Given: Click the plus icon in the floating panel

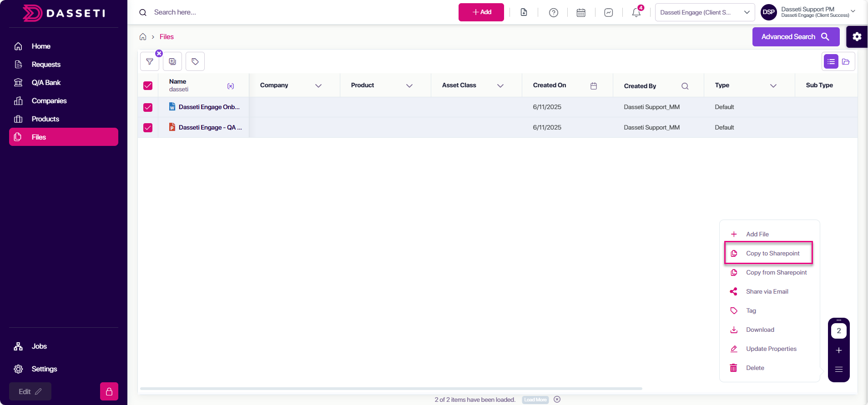Looking at the screenshot, I should pyautogui.click(x=839, y=350).
